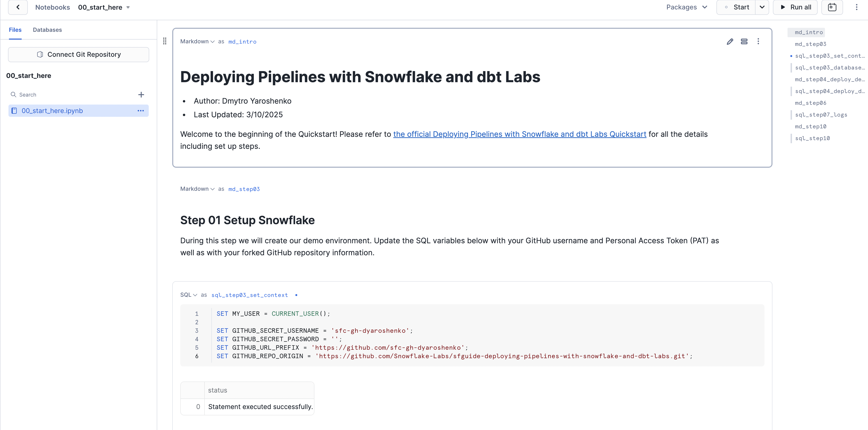The height and width of the screenshot is (430, 868).
Task: Open the notebook scheduling calendar icon
Action: (x=832, y=7)
